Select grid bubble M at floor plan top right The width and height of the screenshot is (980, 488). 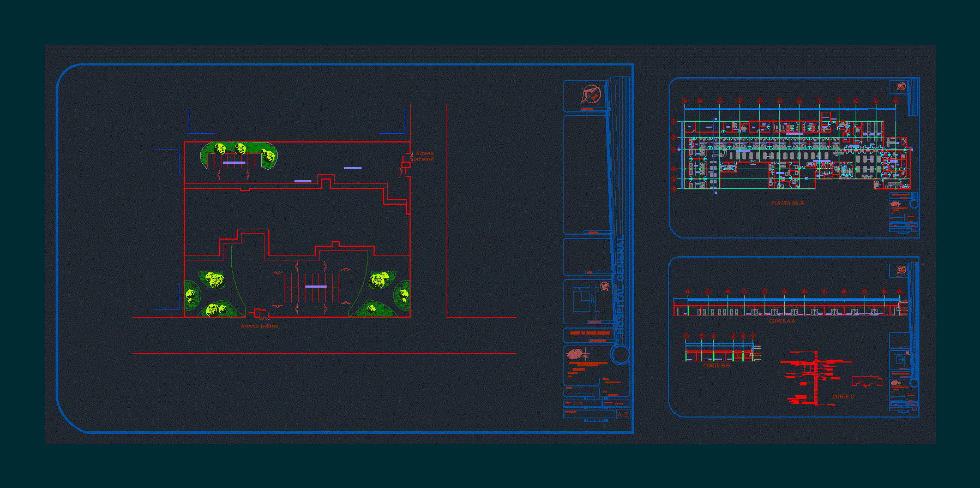[x=895, y=101]
